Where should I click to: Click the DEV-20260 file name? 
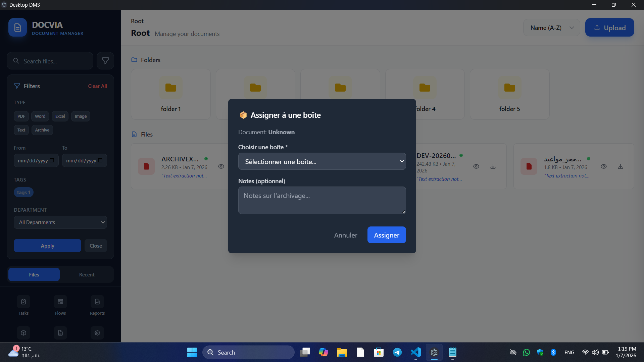(436, 156)
